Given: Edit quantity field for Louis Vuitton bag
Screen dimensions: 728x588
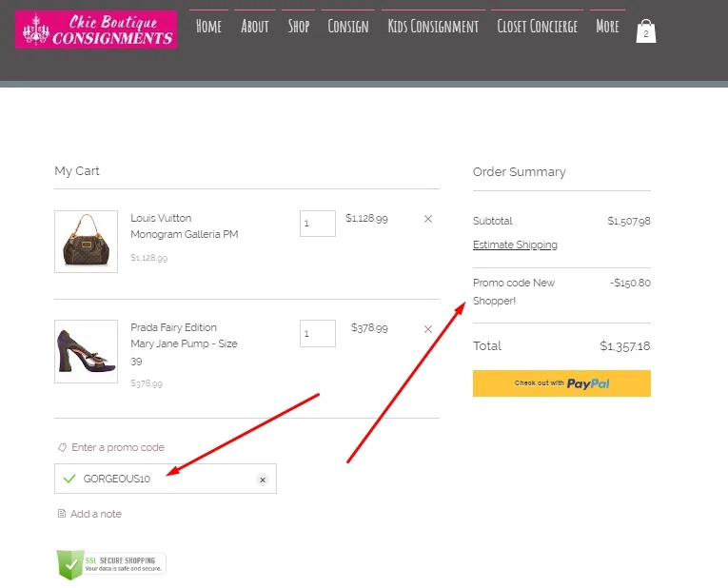Looking at the screenshot, I should click(318, 224).
